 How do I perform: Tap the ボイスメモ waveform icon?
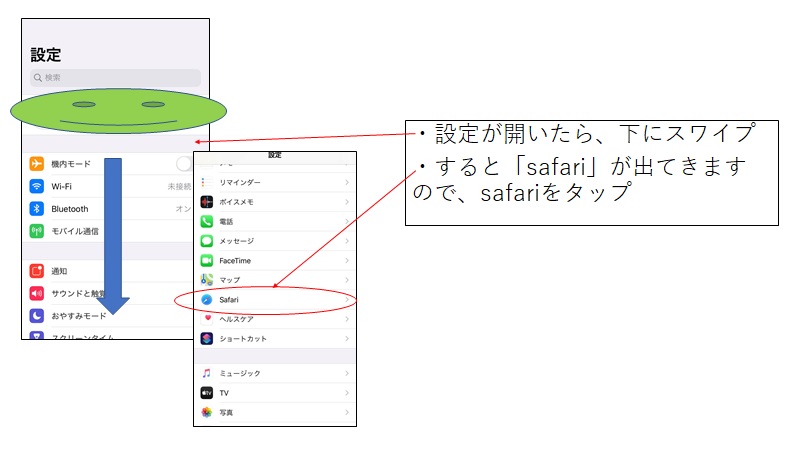click(207, 202)
